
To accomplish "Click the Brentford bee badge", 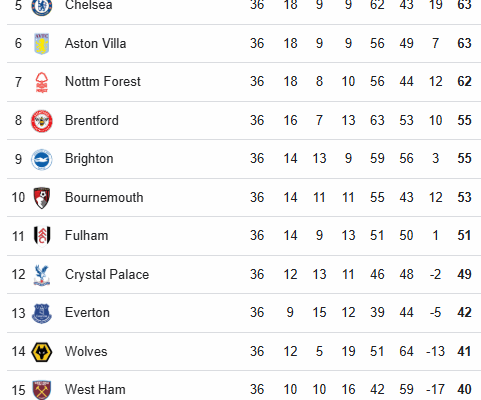I will pos(42,121).
